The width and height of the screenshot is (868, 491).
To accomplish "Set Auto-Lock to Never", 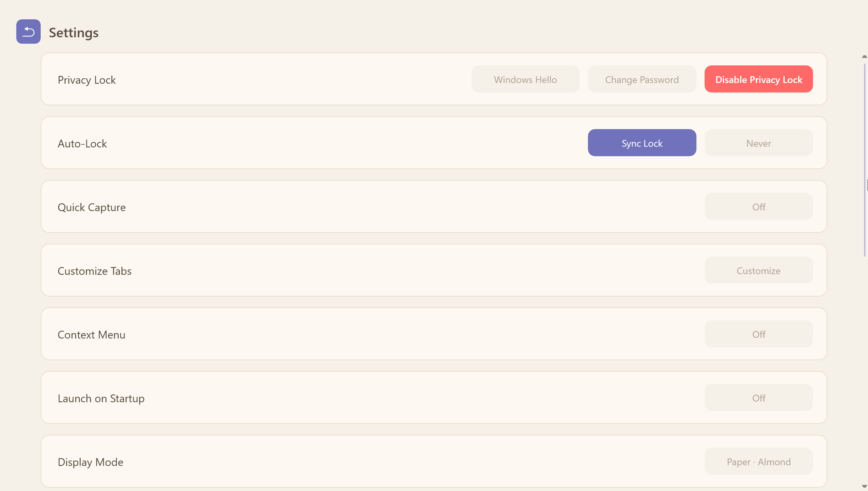I will point(758,143).
